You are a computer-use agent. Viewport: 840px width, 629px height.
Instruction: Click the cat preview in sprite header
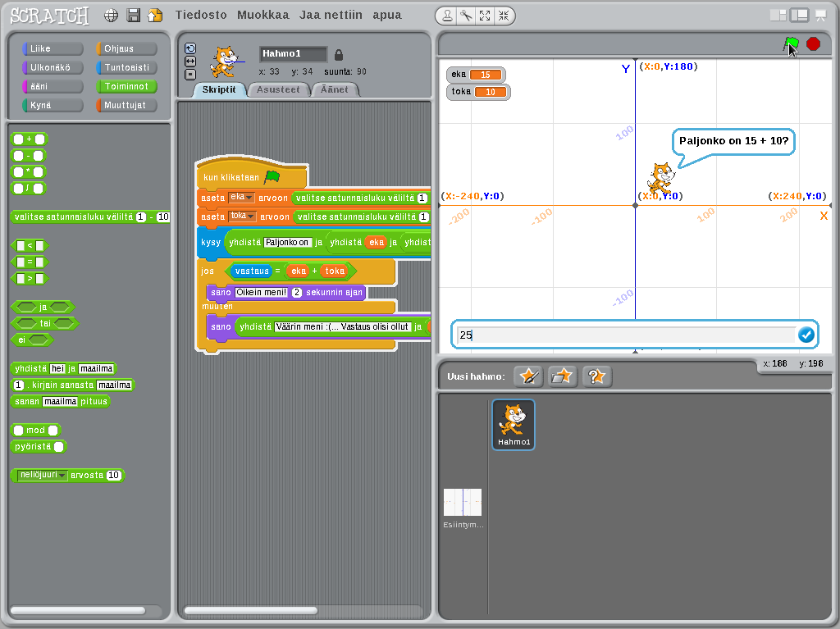[x=225, y=62]
